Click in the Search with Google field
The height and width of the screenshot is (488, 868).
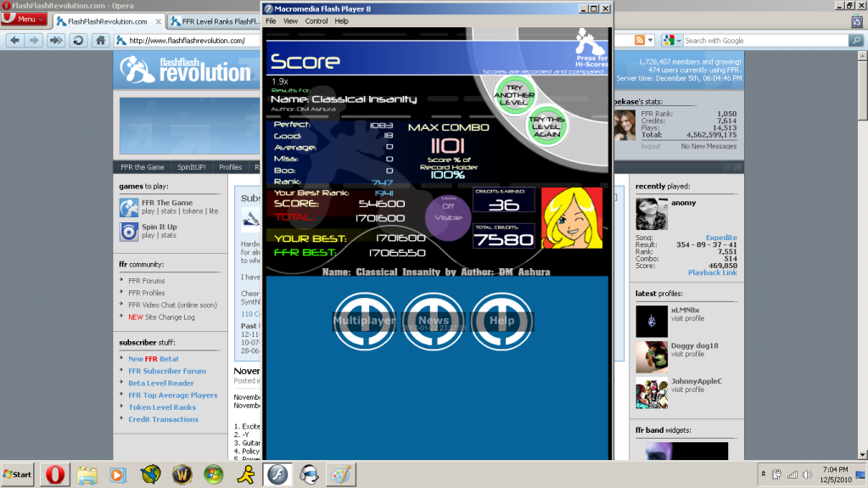(764, 40)
